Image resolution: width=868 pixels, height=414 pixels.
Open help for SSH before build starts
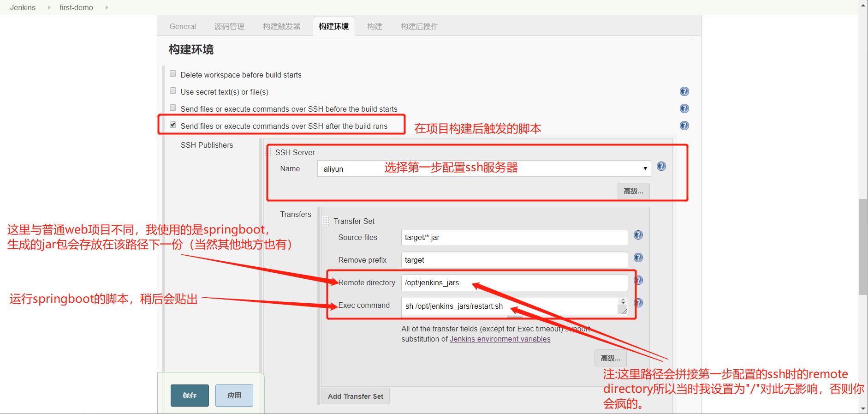tap(684, 108)
